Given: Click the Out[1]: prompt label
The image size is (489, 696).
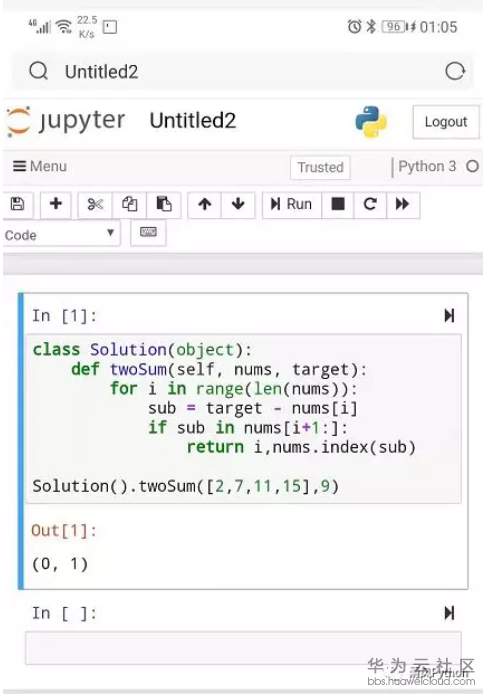Looking at the screenshot, I should (64, 530).
